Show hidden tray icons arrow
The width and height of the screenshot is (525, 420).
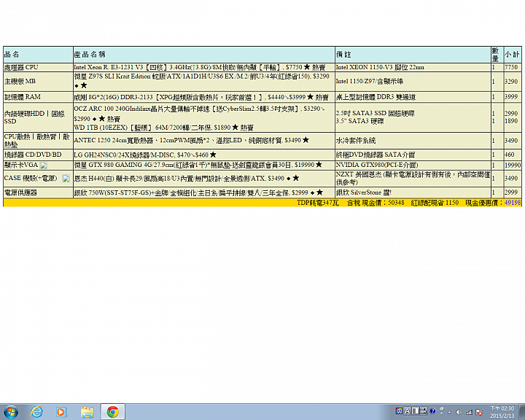click(449, 412)
